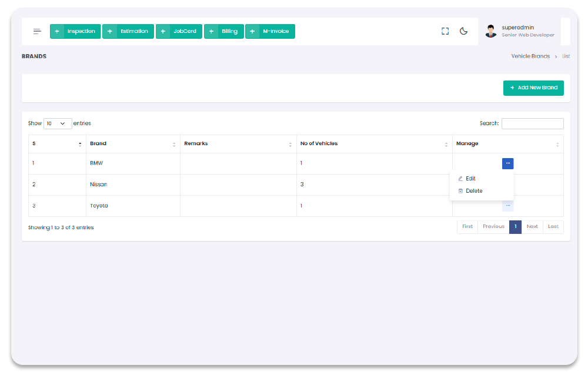This screenshot has height=372, width=588.
Task: Click the Add New Brand button
Action: coord(533,88)
